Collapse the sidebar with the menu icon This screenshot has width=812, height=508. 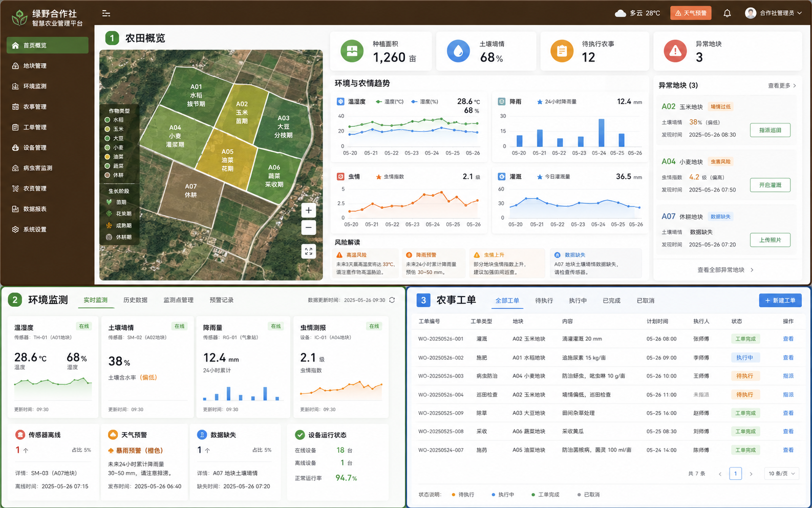106,13
